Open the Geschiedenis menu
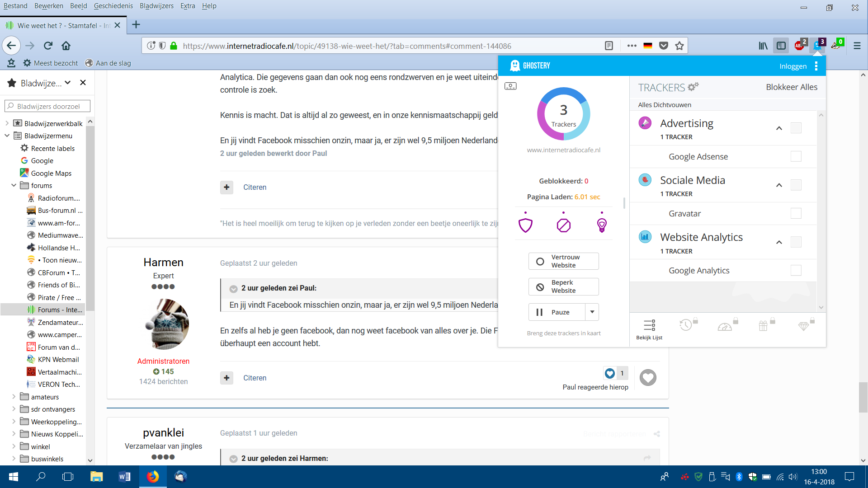The height and width of the screenshot is (488, 868). 113,6
